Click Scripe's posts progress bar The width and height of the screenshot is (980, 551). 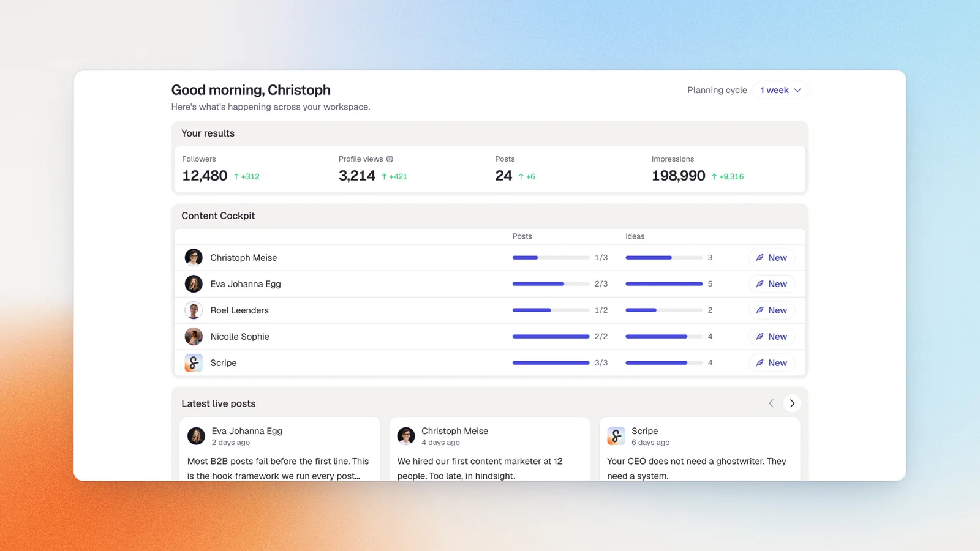(551, 363)
